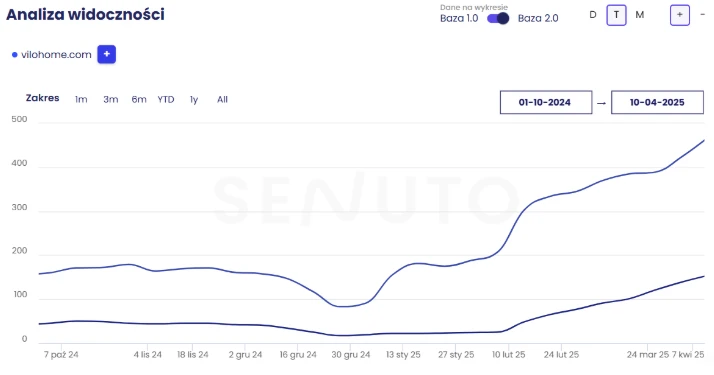The image size is (714, 375).
Task: Toggle the Baza 1.0 / Baza 2.0 switch
Action: [x=498, y=18]
